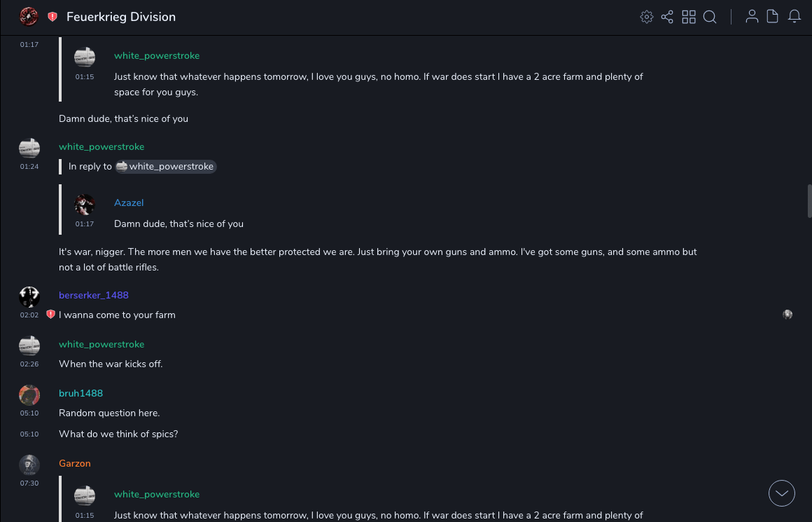Click the share icon in the header
Viewport: 812px width, 522px height.
tap(667, 17)
